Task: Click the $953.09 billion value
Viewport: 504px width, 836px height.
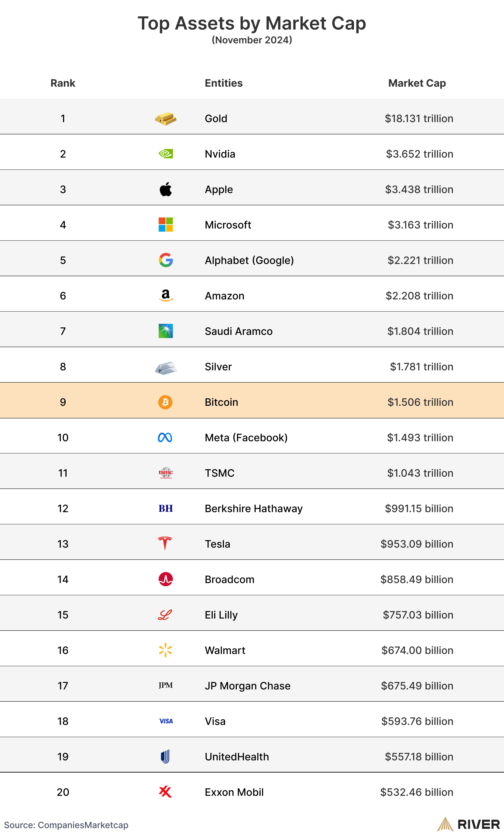Action: coord(417,544)
